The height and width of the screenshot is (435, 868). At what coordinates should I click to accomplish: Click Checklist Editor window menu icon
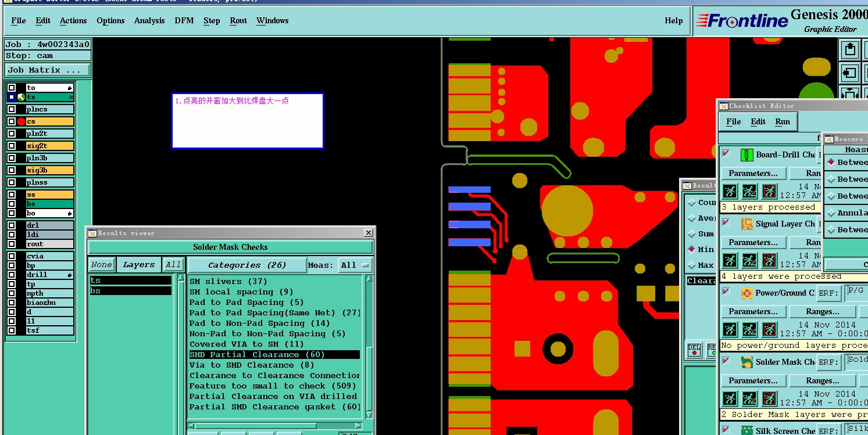(x=723, y=106)
